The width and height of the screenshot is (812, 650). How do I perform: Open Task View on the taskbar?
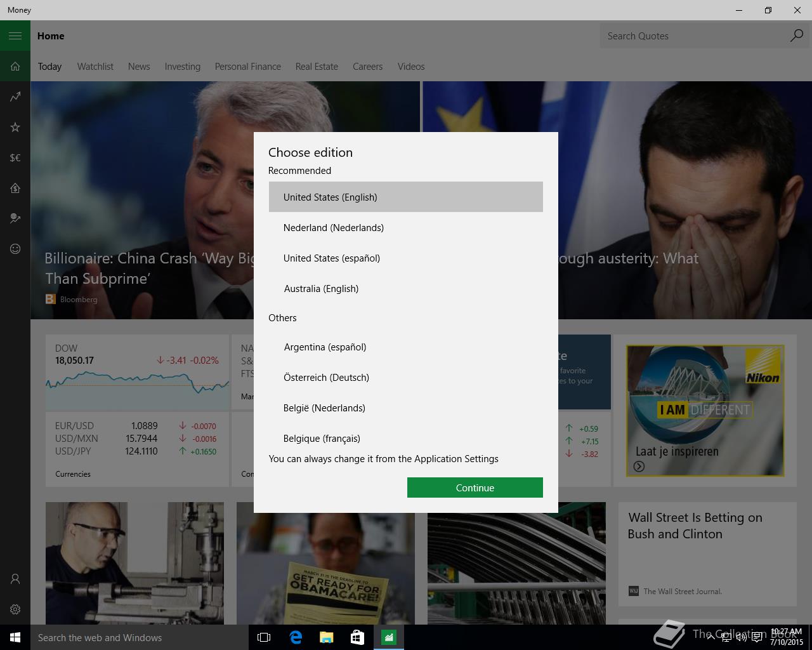point(264,637)
